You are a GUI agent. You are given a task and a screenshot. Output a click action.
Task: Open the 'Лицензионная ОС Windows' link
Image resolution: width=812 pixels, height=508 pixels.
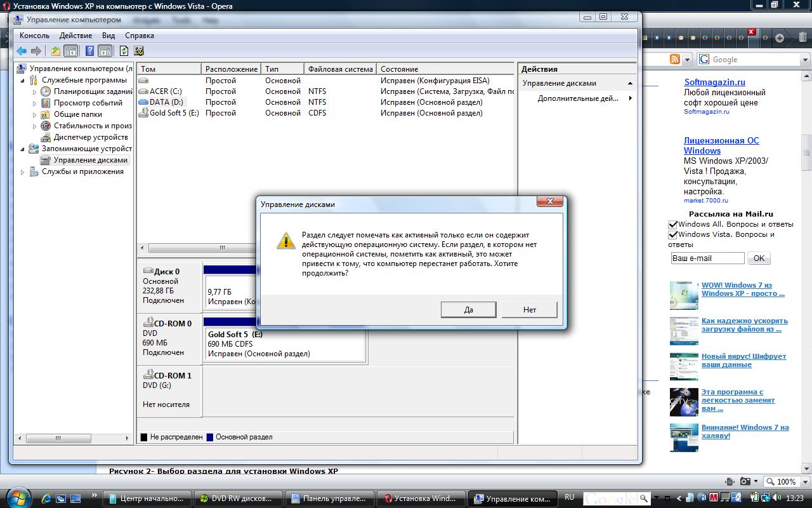click(x=721, y=145)
